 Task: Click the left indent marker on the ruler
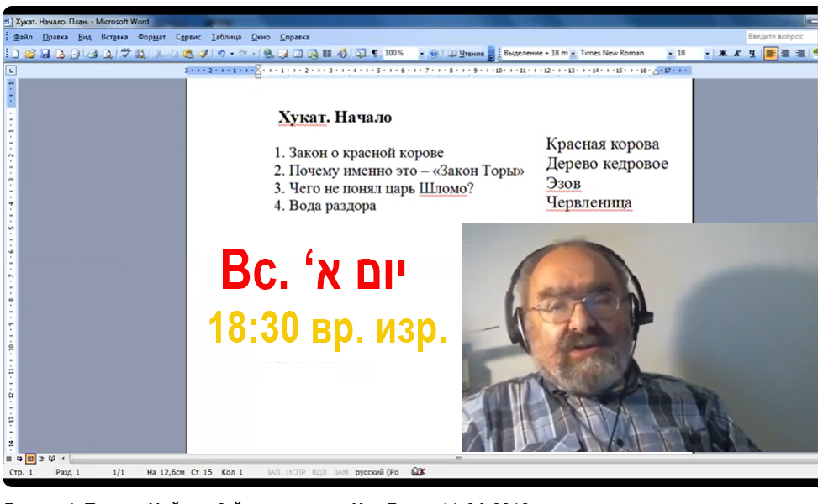coord(258,71)
